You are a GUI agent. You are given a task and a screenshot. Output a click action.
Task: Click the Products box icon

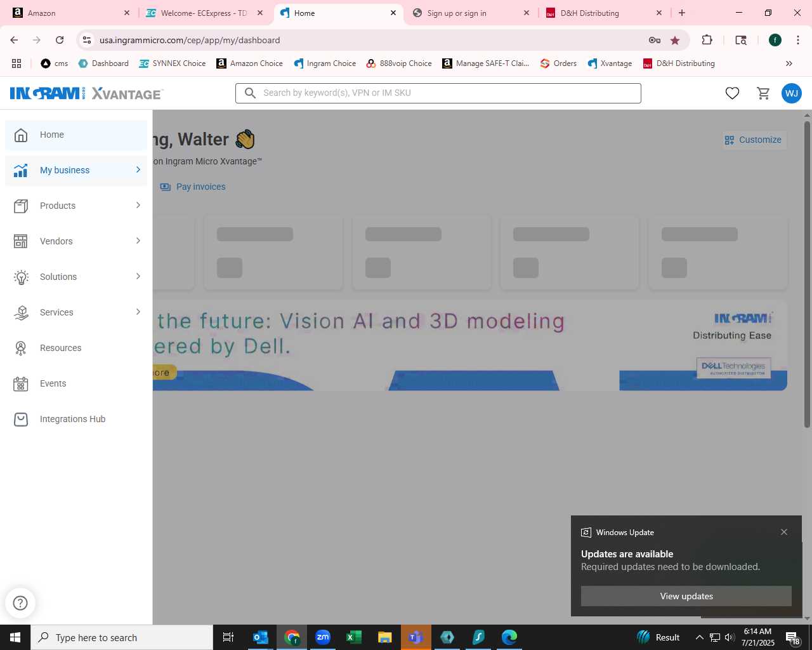point(21,206)
